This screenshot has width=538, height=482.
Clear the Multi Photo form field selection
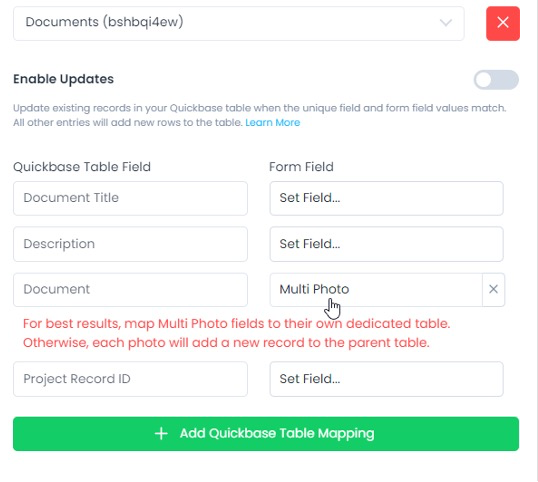pyautogui.click(x=493, y=289)
